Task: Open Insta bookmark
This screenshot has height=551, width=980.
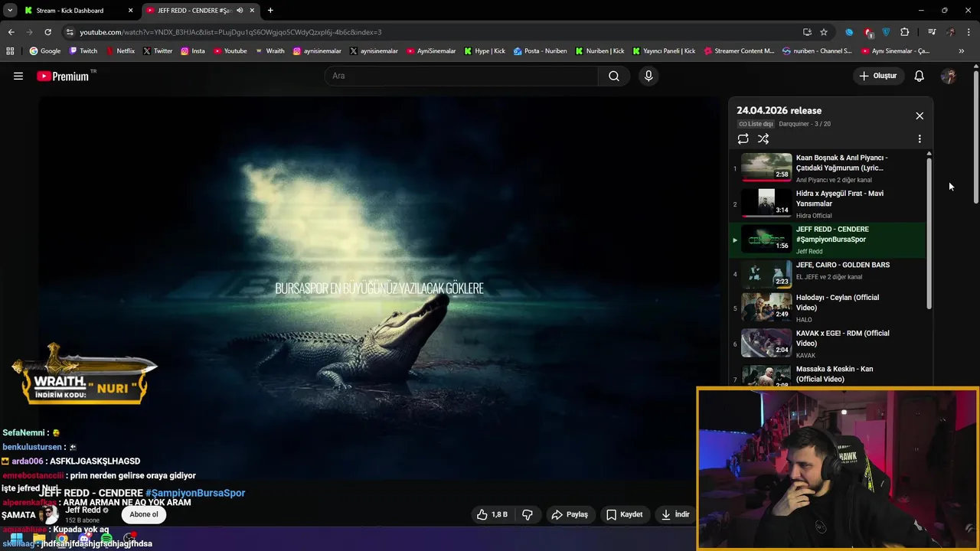Action: pyautogui.click(x=193, y=51)
